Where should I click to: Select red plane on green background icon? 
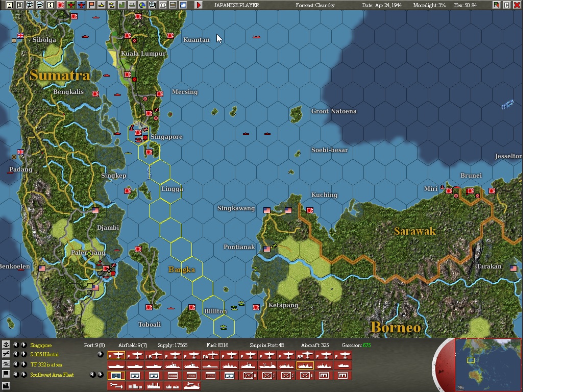70,5
